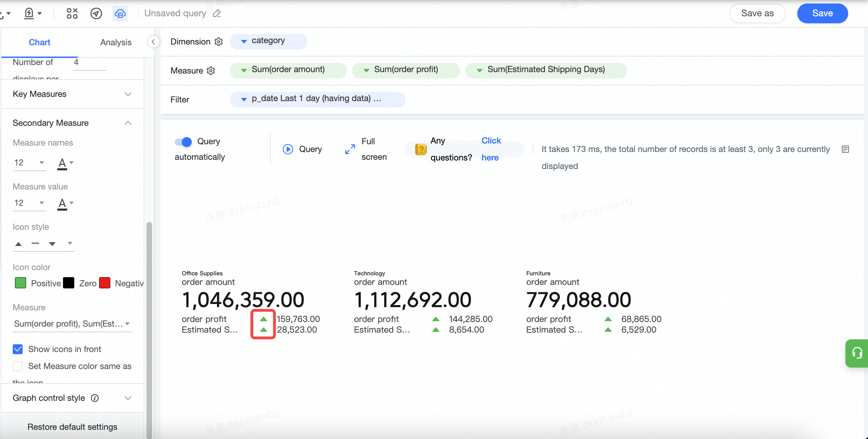This screenshot has width=868, height=439.
Task: Click the highlighted blue cloud chart icon
Action: click(x=120, y=13)
